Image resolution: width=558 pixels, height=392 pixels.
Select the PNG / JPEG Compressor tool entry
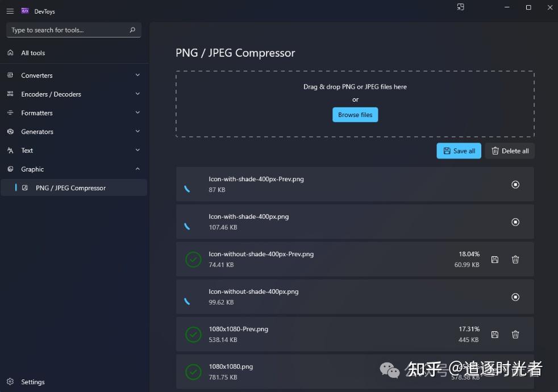(x=71, y=187)
